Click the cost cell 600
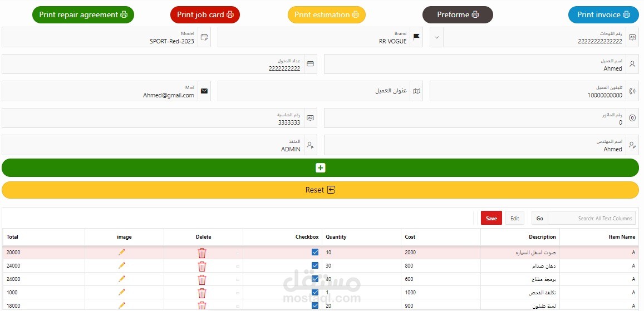The height and width of the screenshot is (311, 644). tap(441, 279)
